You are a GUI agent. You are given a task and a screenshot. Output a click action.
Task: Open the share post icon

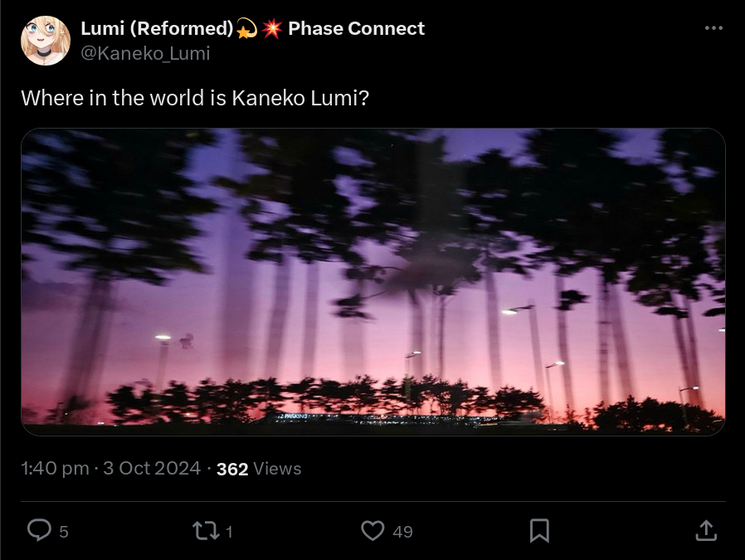point(706,531)
